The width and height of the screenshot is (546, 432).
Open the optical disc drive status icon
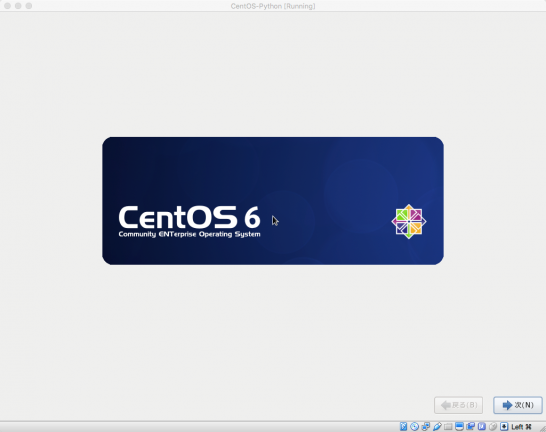[414, 426]
